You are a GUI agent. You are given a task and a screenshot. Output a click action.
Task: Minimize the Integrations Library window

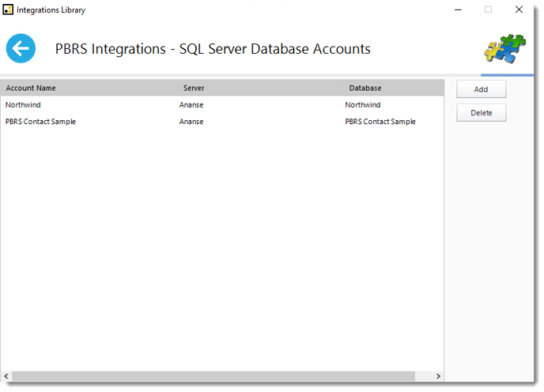tap(458, 9)
